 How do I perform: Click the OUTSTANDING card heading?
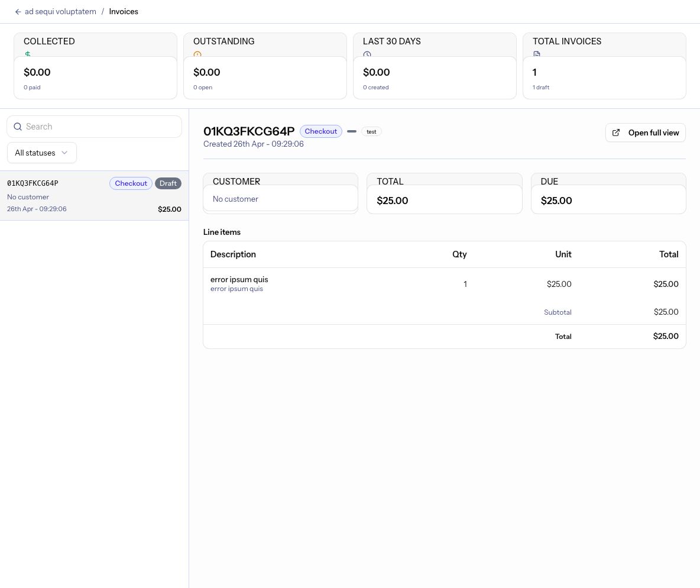click(223, 41)
